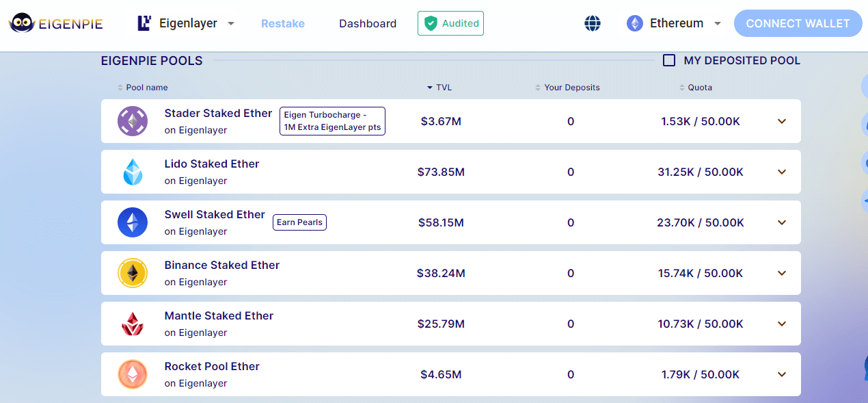Expand the Mantle Staked Ether pool row

coord(782,324)
